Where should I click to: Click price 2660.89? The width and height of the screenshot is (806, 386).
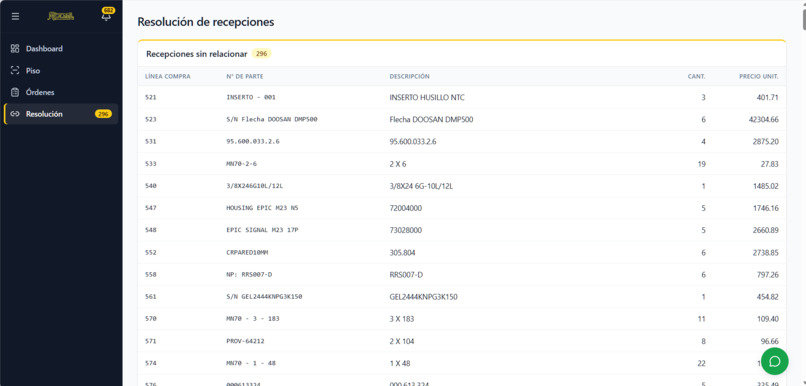pyautogui.click(x=766, y=230)
